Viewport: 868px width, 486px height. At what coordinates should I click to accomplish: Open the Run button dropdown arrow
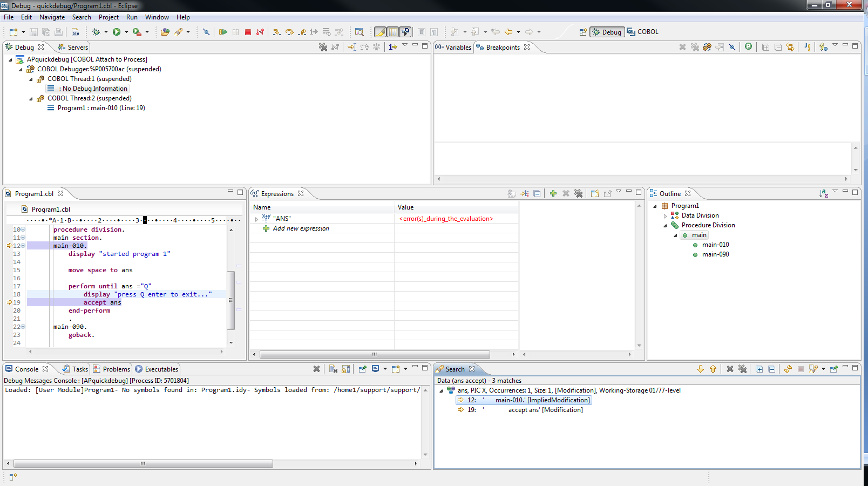(126, 32)
